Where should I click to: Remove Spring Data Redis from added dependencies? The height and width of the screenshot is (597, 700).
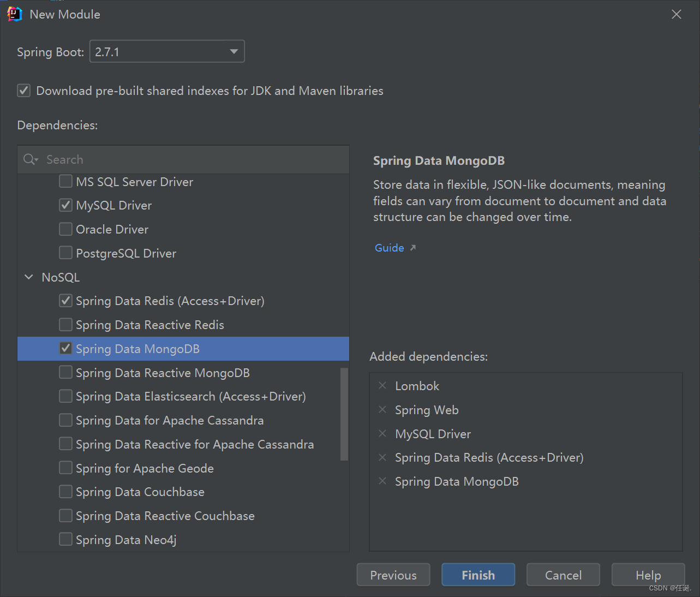point(382,457)
